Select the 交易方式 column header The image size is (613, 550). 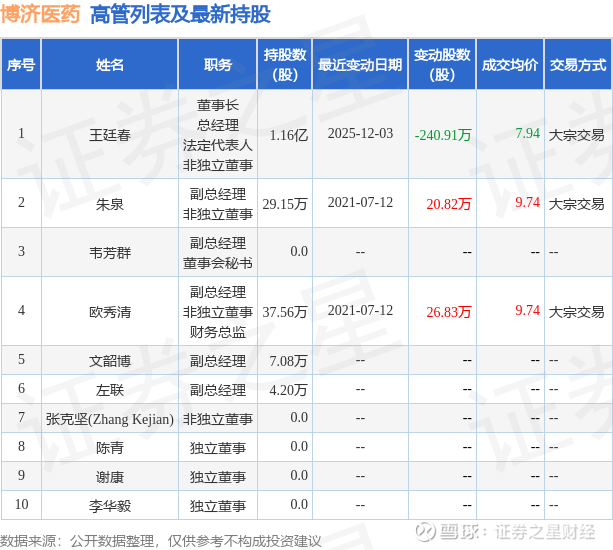coord(578,64)
